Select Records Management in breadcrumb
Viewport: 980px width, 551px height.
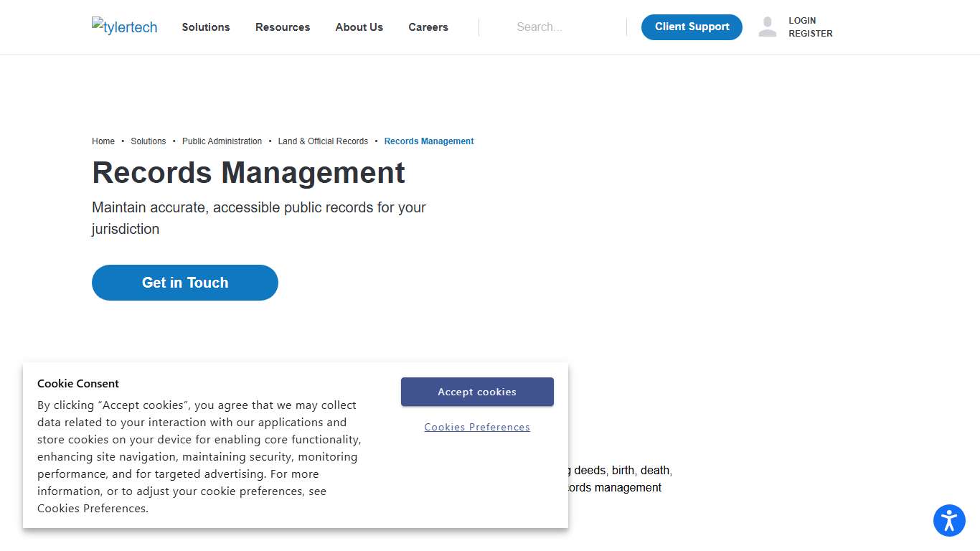(428, 141)
